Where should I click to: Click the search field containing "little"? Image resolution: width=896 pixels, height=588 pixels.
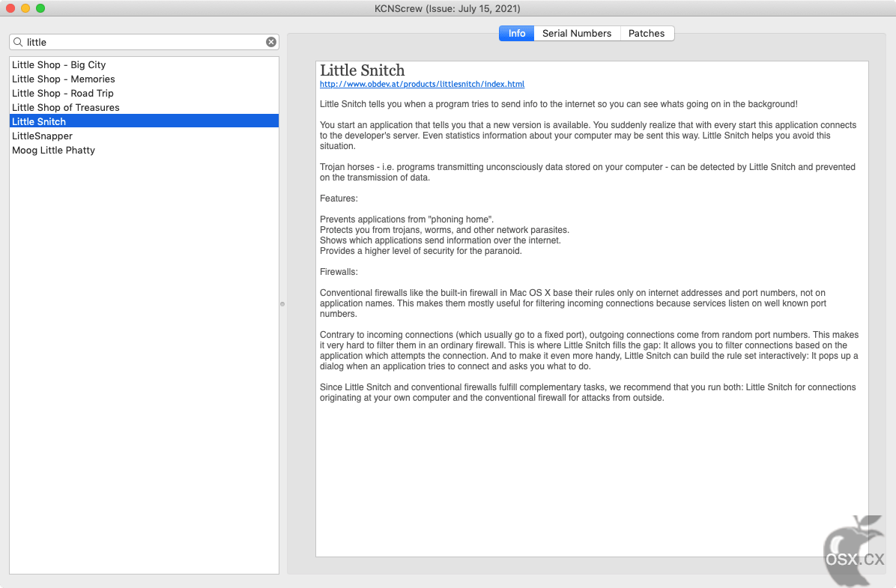point(144,42)
